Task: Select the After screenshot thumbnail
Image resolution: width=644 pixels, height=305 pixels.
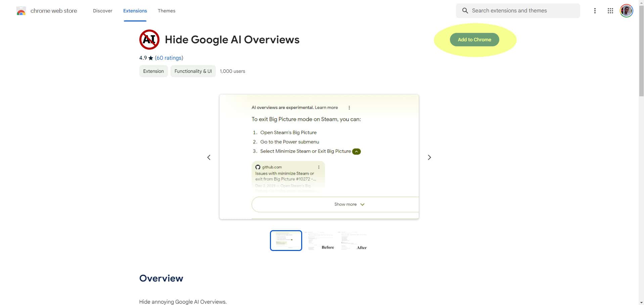Action: tap(354, 241)
